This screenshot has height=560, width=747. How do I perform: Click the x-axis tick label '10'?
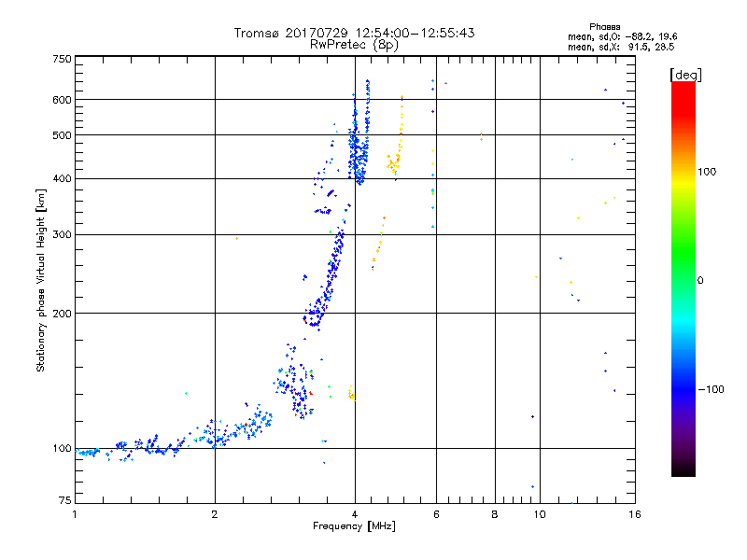pyautogui.click(x=540, y=515)
